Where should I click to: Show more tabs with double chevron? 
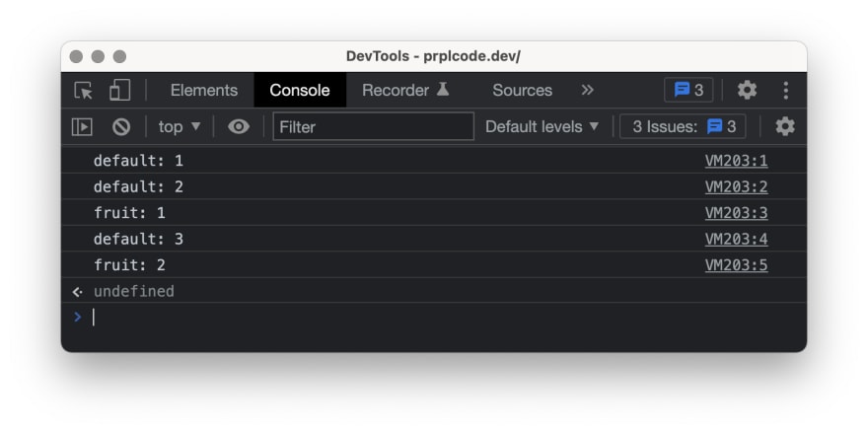pos(587,90)
